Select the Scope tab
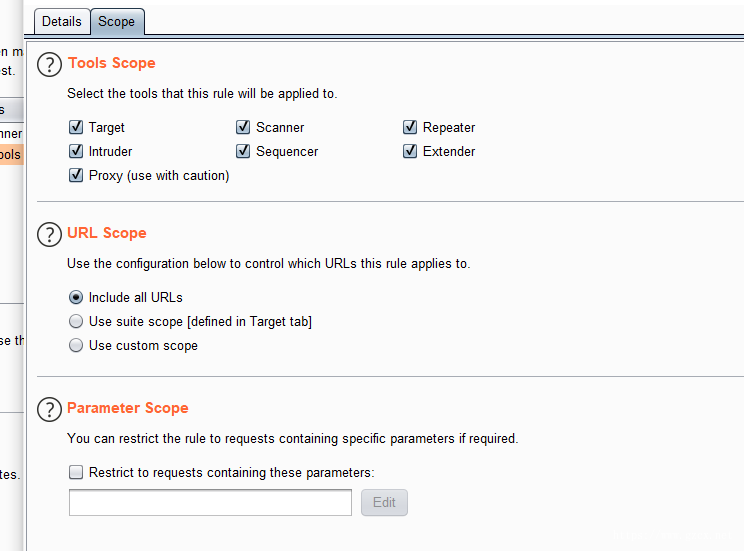The width and height of the screenshot is (744, 551). point(117,22)
